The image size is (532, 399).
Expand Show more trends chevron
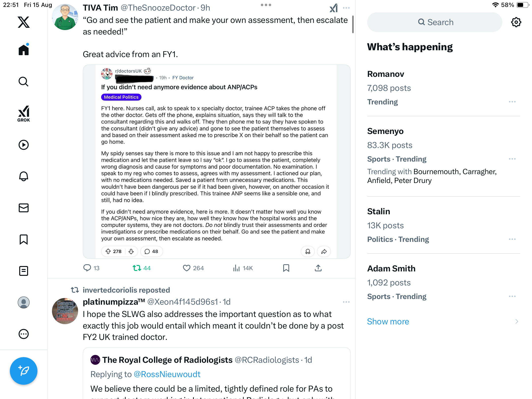tap(517, 321)
